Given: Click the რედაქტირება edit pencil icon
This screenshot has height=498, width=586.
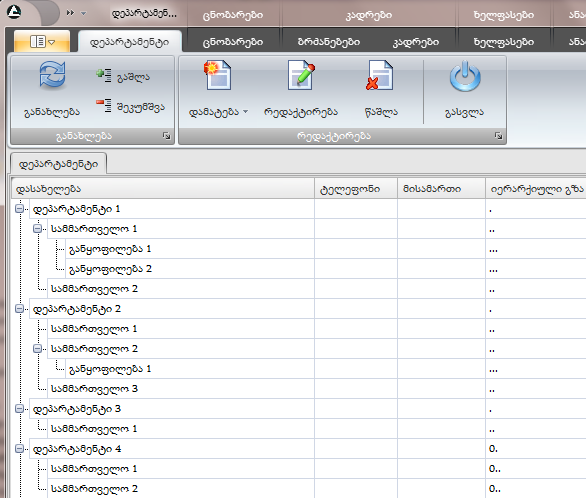Looking at the screenshot, I should coord(301,75).
